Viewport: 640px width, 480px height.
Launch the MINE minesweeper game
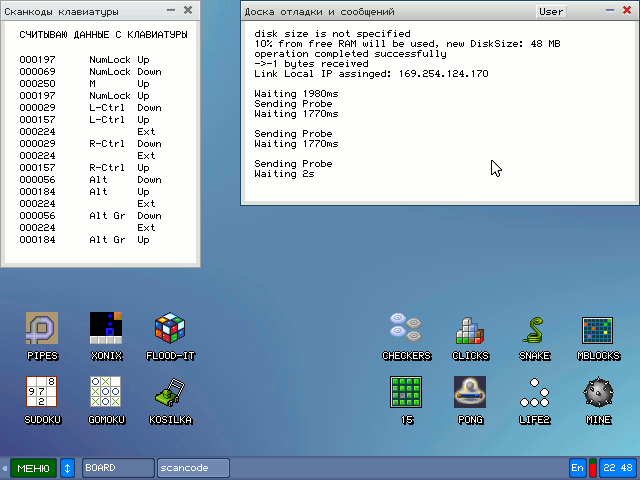(x=598, y=393)
